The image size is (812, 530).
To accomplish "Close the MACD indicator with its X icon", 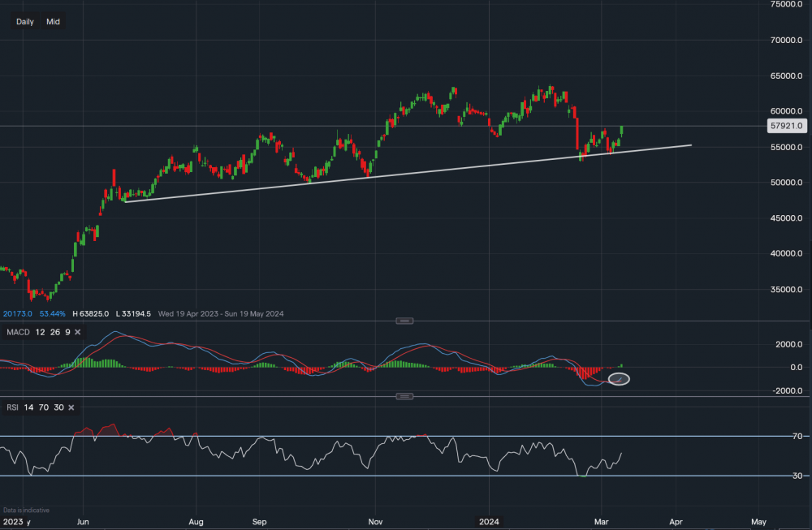I will coord(77,332).
